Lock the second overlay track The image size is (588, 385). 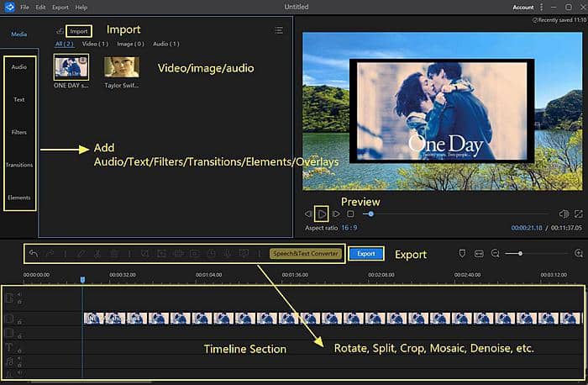click(19, 336)
